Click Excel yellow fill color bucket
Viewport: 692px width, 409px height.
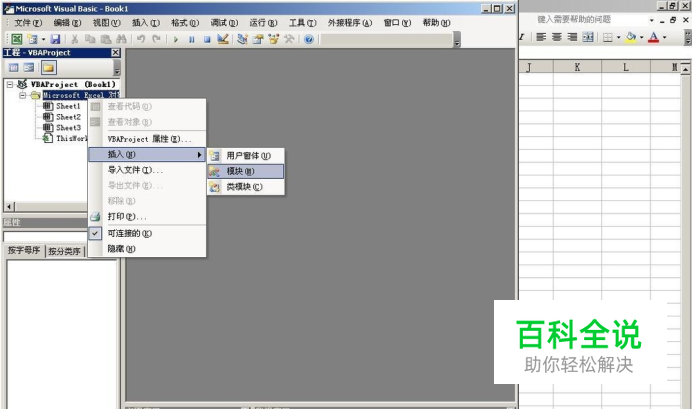pyautogui.click(x=631, y=37)
